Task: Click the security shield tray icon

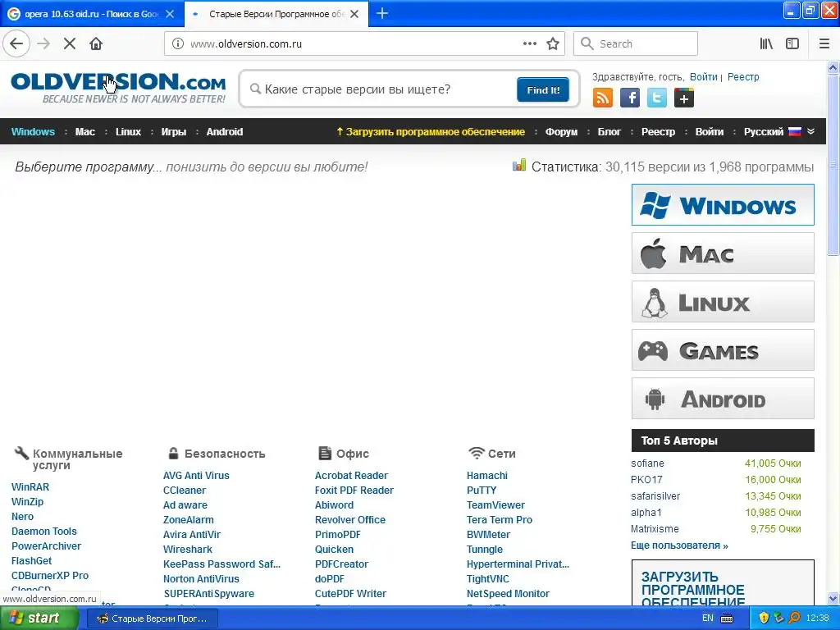Action: coord(764,619)
